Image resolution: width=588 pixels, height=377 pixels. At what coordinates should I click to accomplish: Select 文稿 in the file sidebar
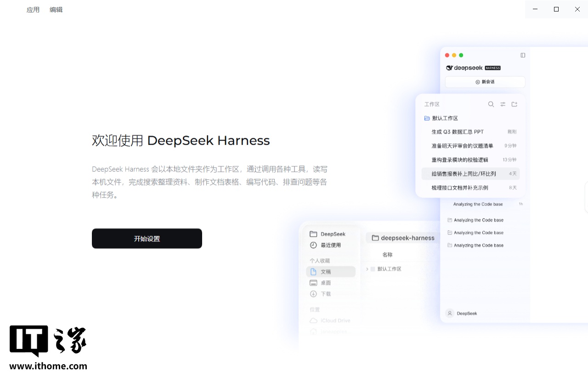pyautogui.click(x=330, y=272)
